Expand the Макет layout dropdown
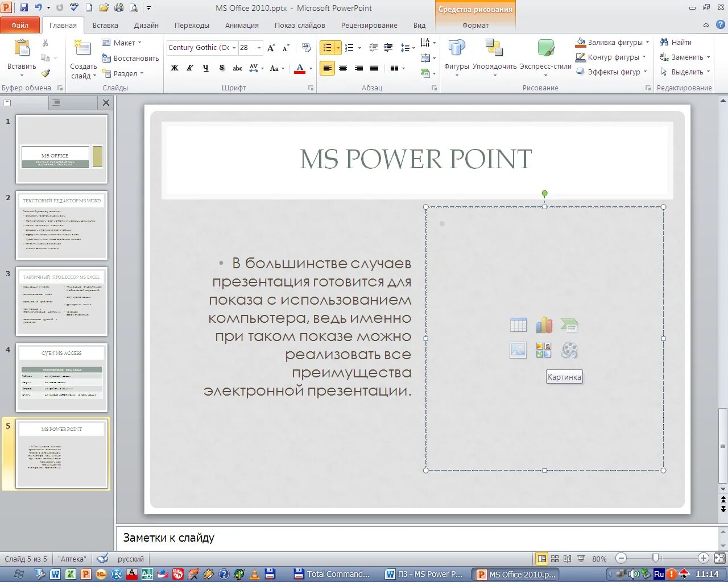728x582 pixels. (x=122, y=43)
